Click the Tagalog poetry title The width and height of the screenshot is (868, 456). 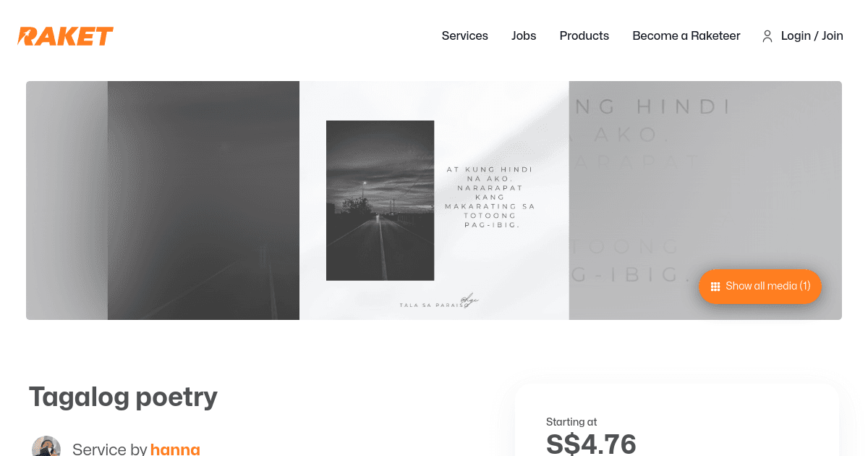(x=123, y=397)
